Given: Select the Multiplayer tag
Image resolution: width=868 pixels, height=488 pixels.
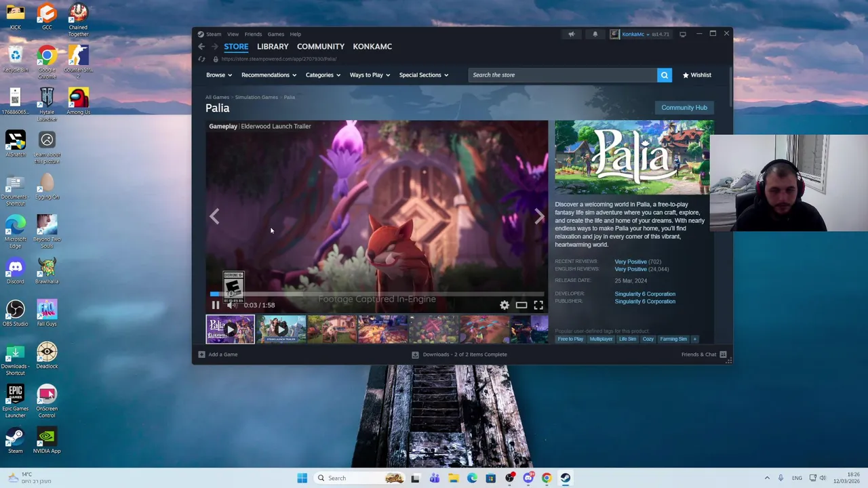Looking at the screenshot, I should pos(601,339).
